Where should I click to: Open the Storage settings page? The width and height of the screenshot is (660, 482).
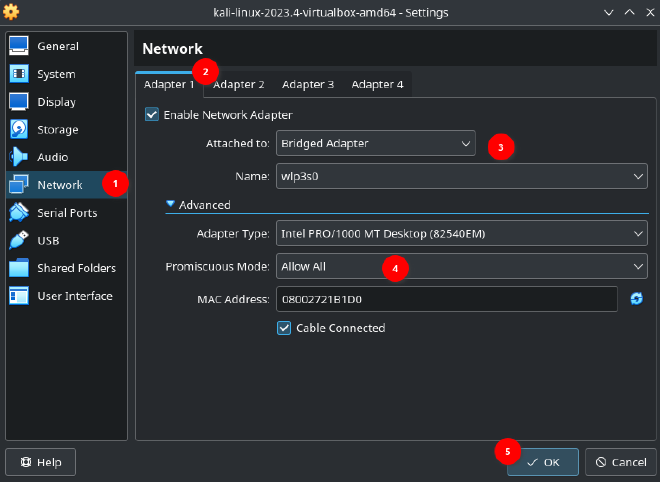67,129
